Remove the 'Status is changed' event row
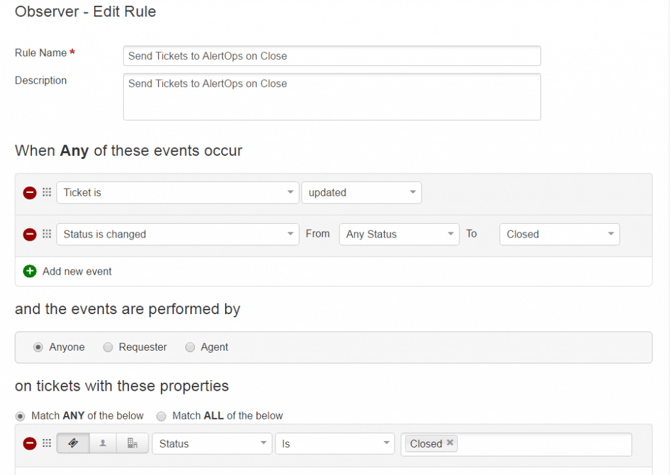 click(x=30, y=234)
